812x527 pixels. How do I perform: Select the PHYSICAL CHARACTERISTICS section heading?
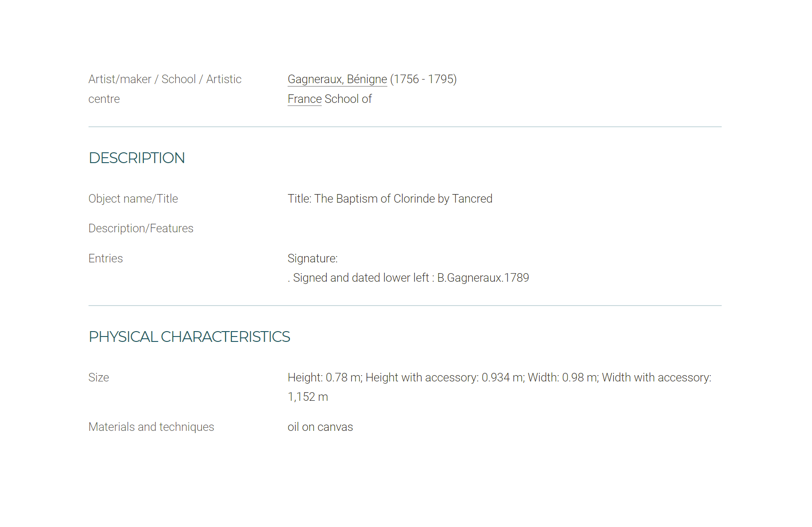[x=189, y=337]
